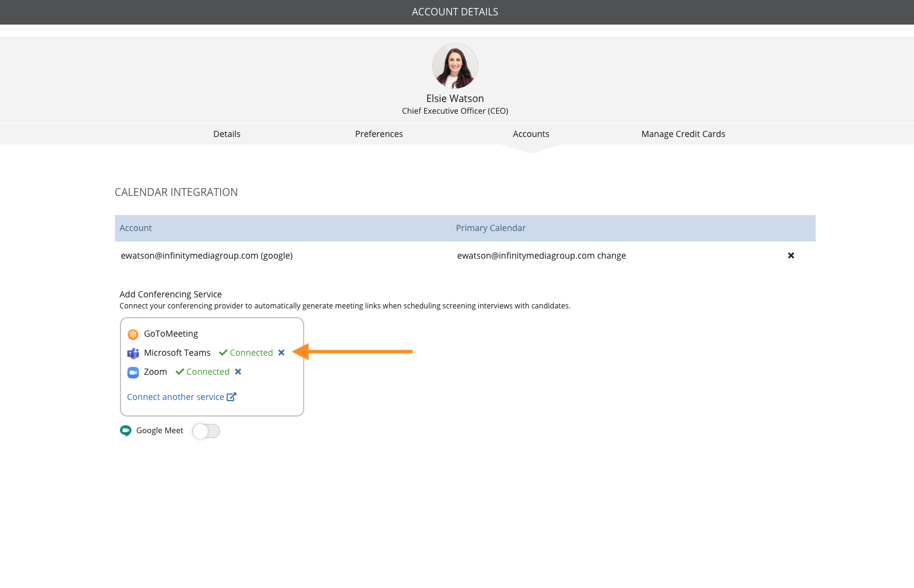Click Elsie Watson's profile photo
Viewport: 914px width, 588px height.
(455, 66)
